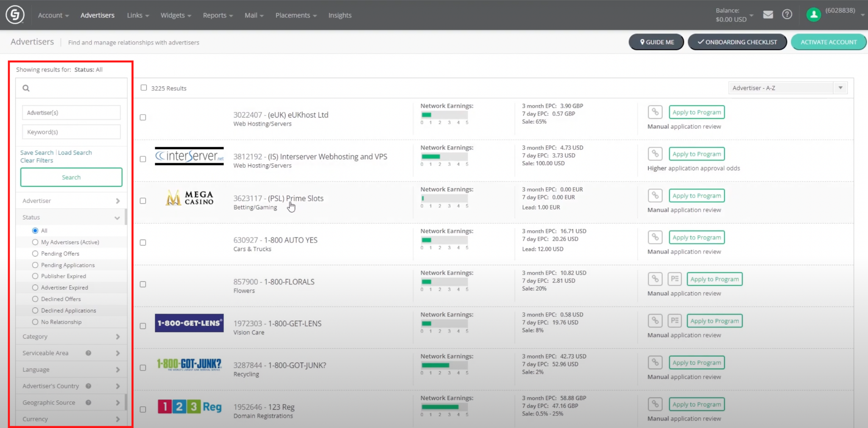
Task: Select the Pending Applications status radio
Action: (35, 265)
